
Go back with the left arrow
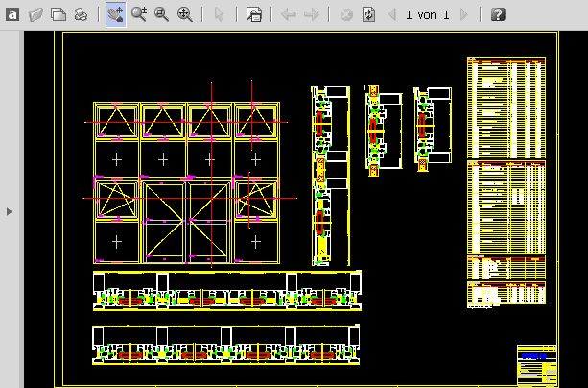click(289, 14)
